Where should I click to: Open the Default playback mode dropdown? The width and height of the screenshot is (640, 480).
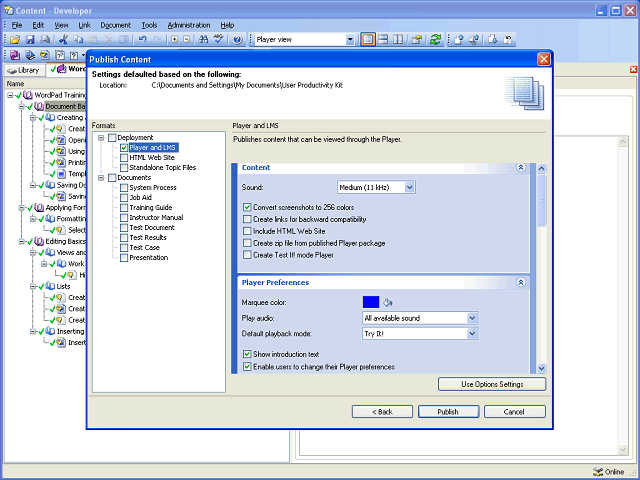tap(472, 333)
